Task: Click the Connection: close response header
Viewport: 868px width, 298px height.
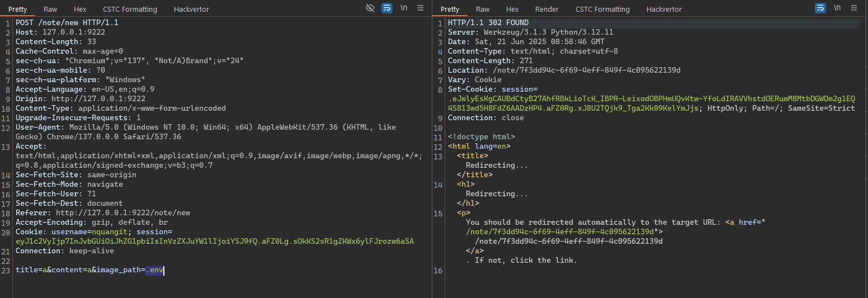Action: 486,118
